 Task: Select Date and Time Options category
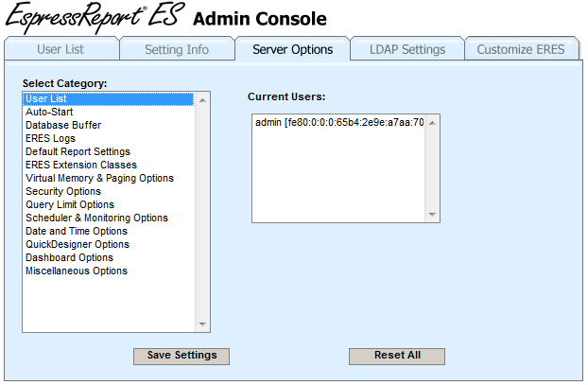point(109,231)
